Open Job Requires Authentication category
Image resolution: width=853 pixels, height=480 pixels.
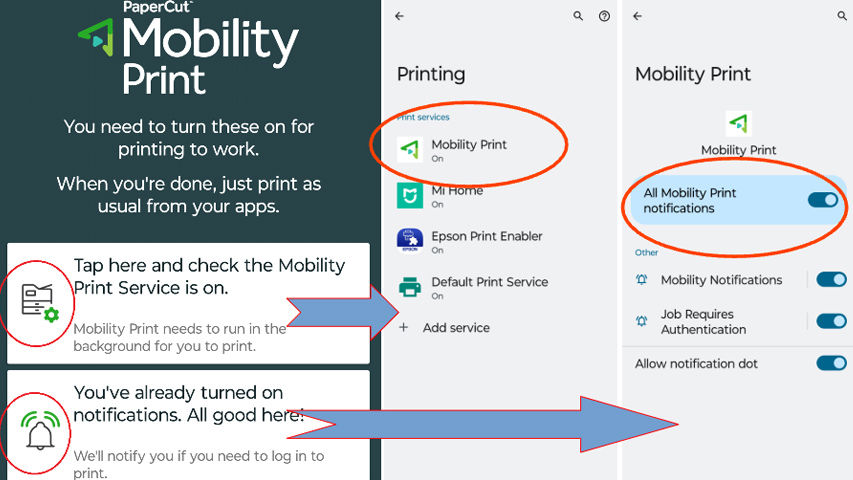703,322
